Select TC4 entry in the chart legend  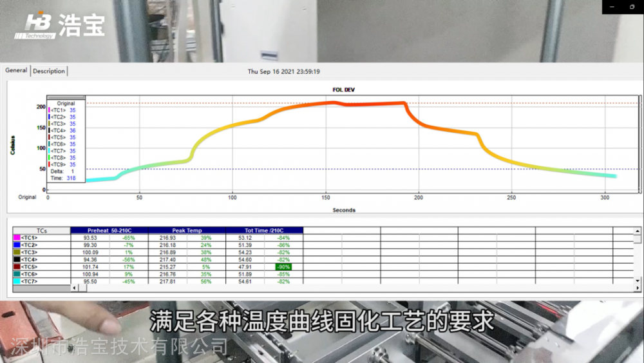62,130
